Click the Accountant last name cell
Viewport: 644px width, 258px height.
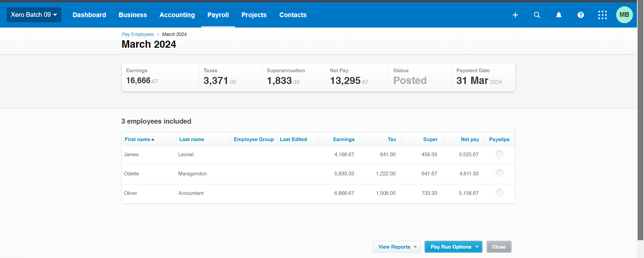pos(191,193)
